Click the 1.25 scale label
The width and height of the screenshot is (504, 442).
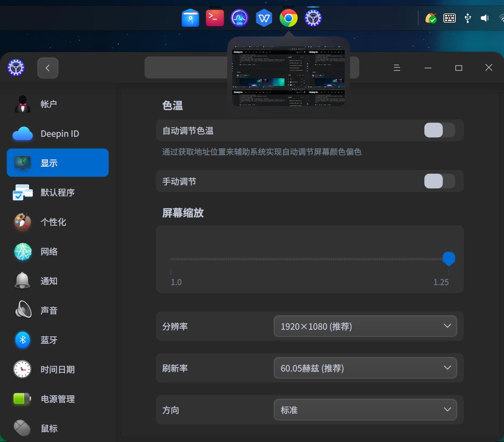[x=441, y=282]
